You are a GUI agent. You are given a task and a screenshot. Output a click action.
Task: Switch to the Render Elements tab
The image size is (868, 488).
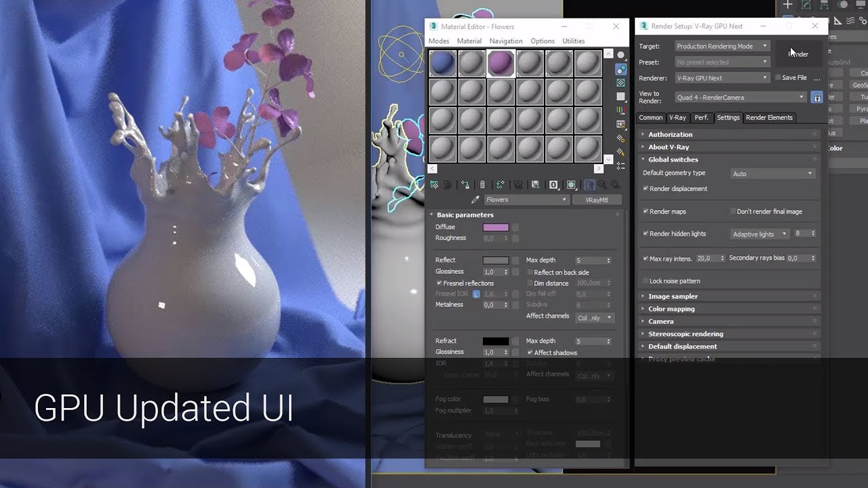[x=769, y=118]
